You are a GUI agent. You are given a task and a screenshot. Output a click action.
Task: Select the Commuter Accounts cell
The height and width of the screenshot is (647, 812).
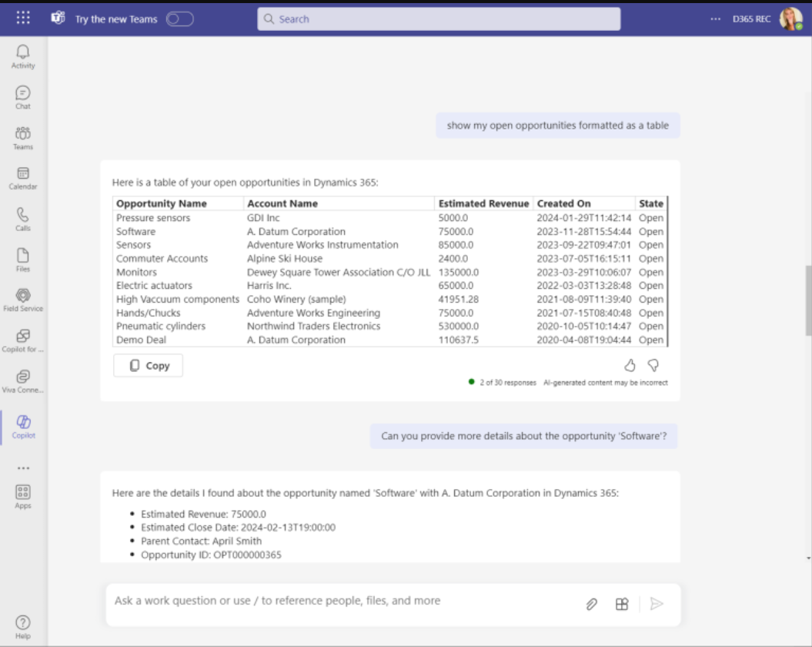click(x=162, y=258)
